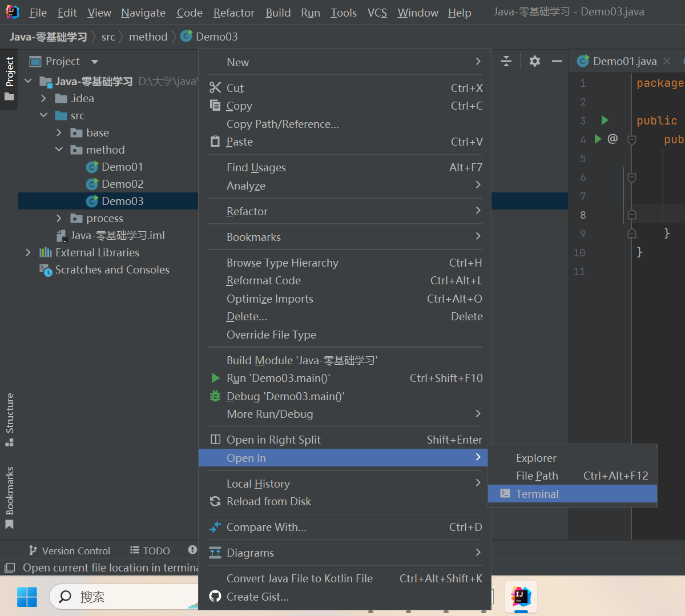
Task: Click the Scratches and Consoles icon
Action: (x=46, y=269)
